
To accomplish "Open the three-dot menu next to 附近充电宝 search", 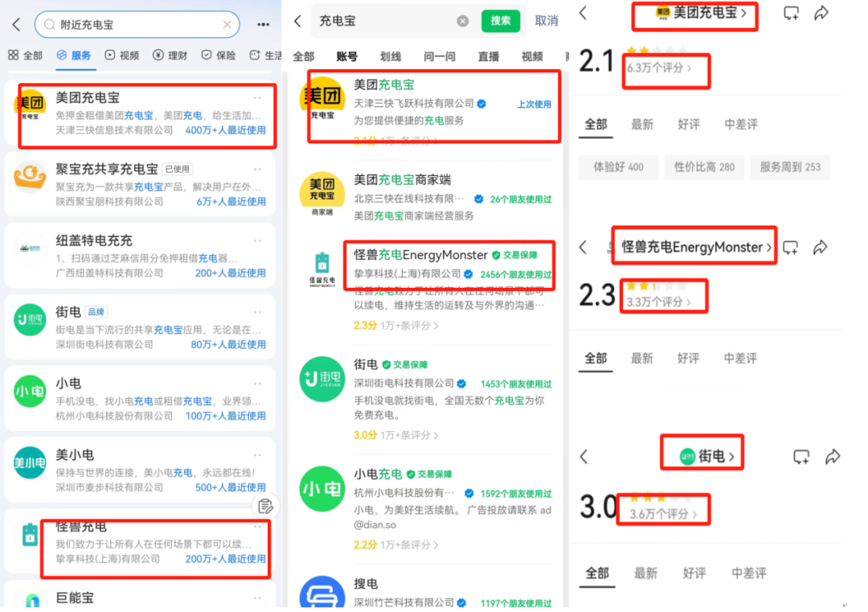I will tap(263, 25).
